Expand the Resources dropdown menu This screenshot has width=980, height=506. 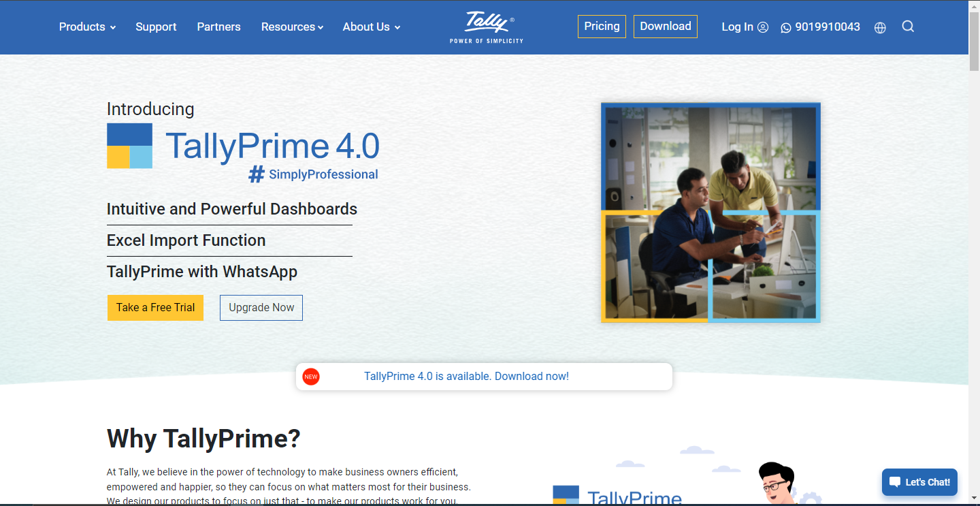click(x=292, y=27)
